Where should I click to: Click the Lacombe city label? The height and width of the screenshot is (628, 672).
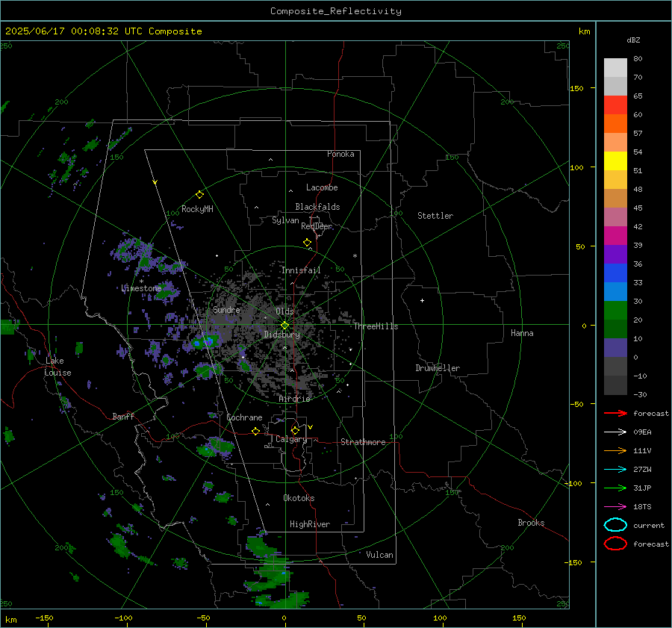322,187
